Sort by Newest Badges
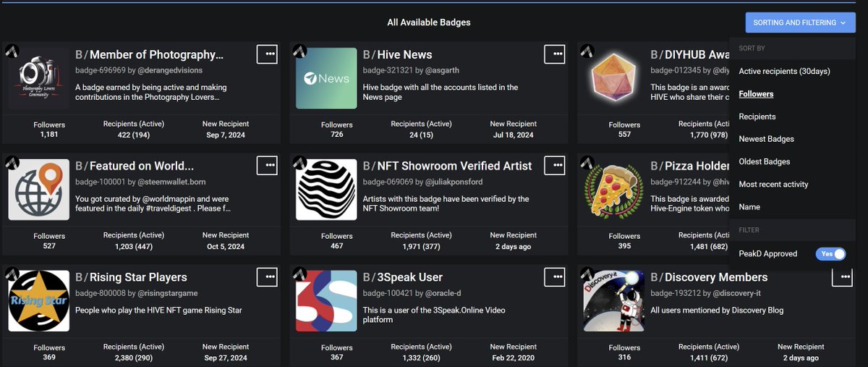This screenshot has width=868, height=367. [766, 139]
